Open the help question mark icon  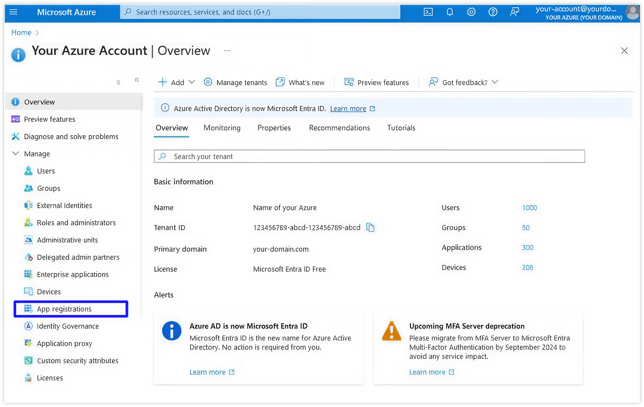[492, 12]
